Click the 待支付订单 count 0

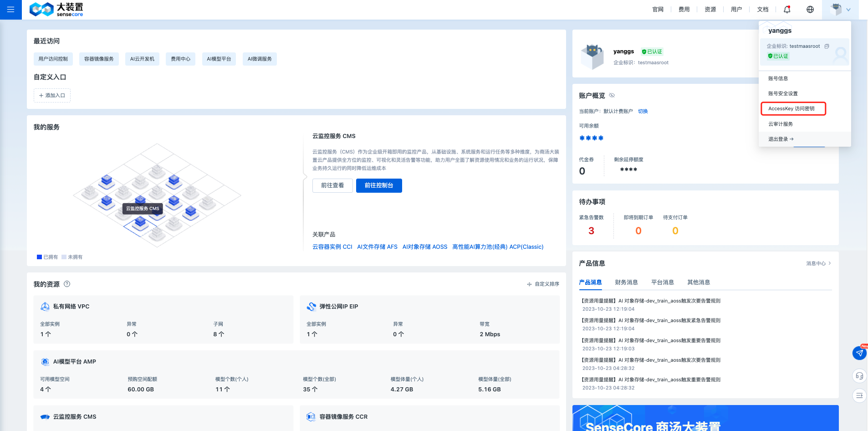pos(675,231)
